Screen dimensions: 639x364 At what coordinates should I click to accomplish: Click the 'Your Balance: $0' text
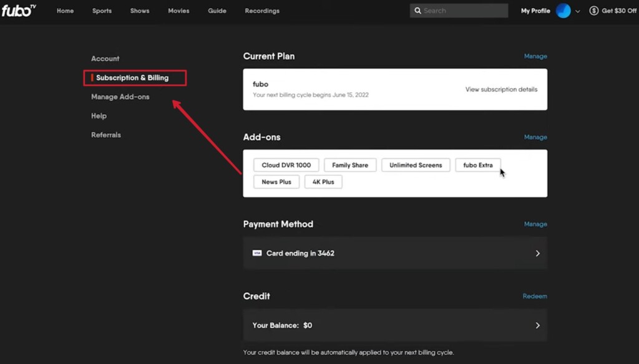pyautogui.click(x=282, y=325)
